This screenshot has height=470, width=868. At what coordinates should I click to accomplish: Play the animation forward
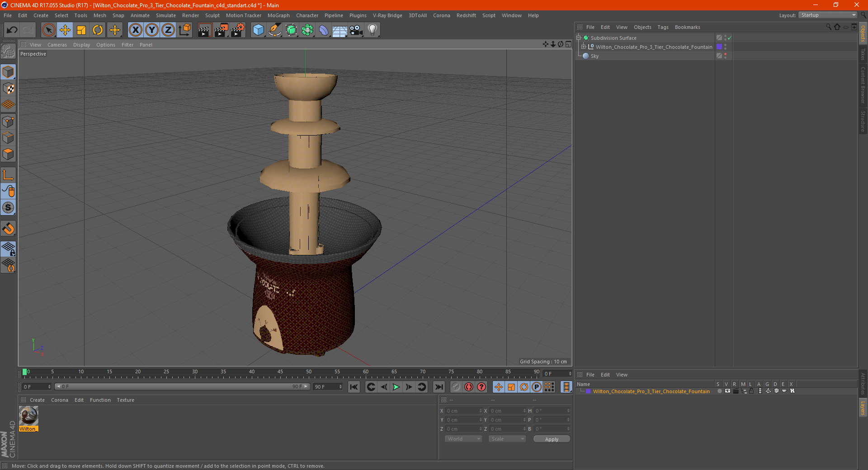396,387
